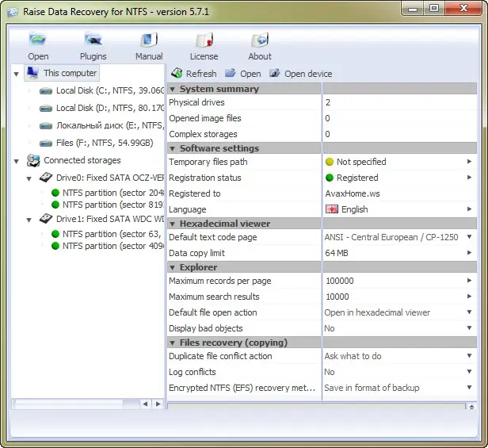Viewport: 488px width, 448px height.
Task: Click the Refresh icon
Action: pyautogui.click(x=177, y=73)
